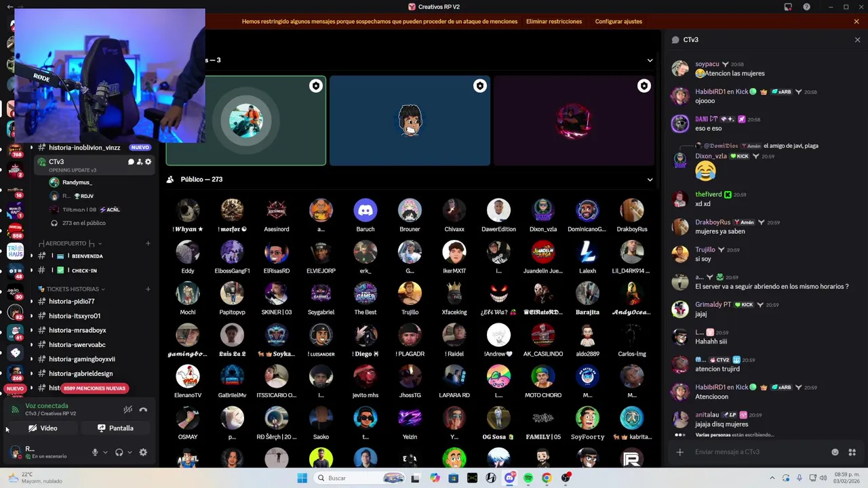868x488 pixels.
Task: Select the first speaker tile with the motorcycle avatar
Action: point(246,121)
